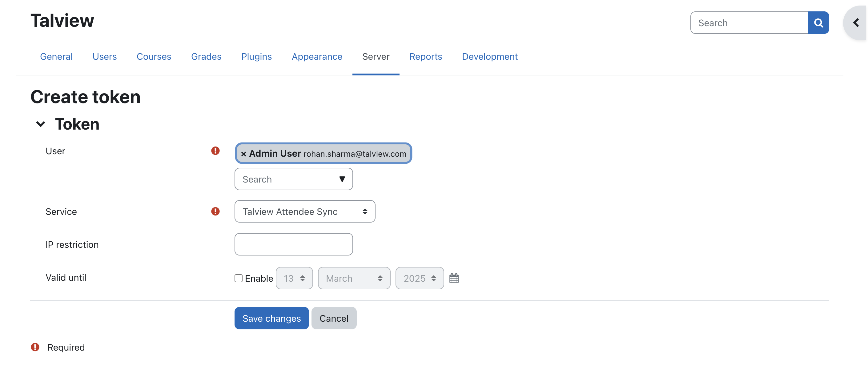Click the magnifier search button
This screenshot has width=868, height=386.
tap(818, 23)
